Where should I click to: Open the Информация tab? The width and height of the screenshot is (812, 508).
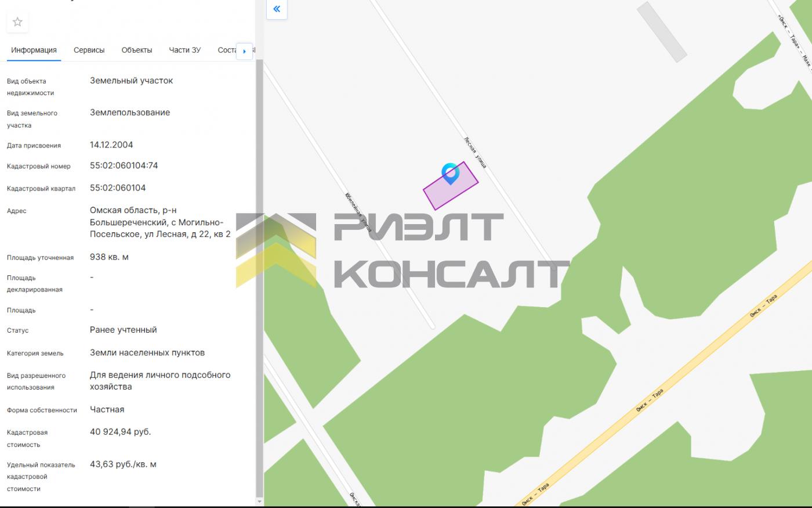pos(34,51)
